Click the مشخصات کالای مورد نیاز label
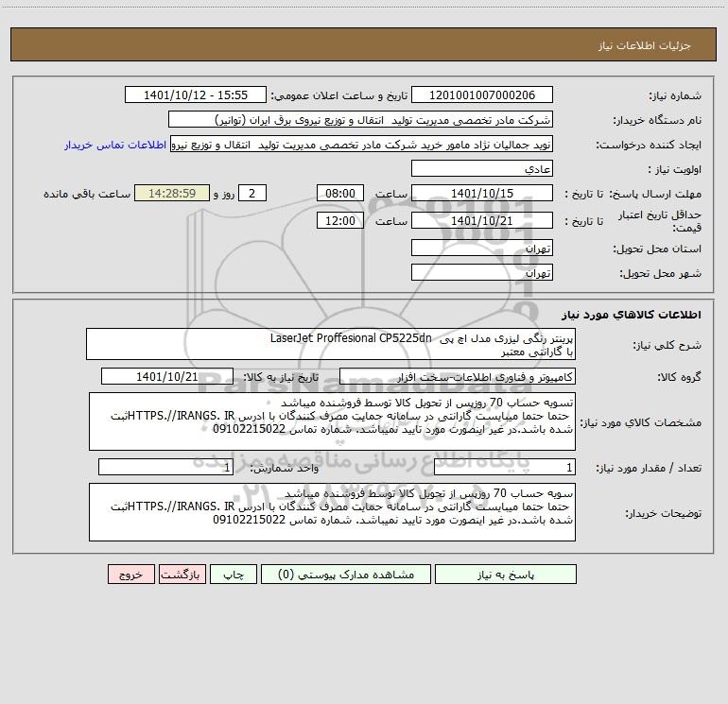 641,422
